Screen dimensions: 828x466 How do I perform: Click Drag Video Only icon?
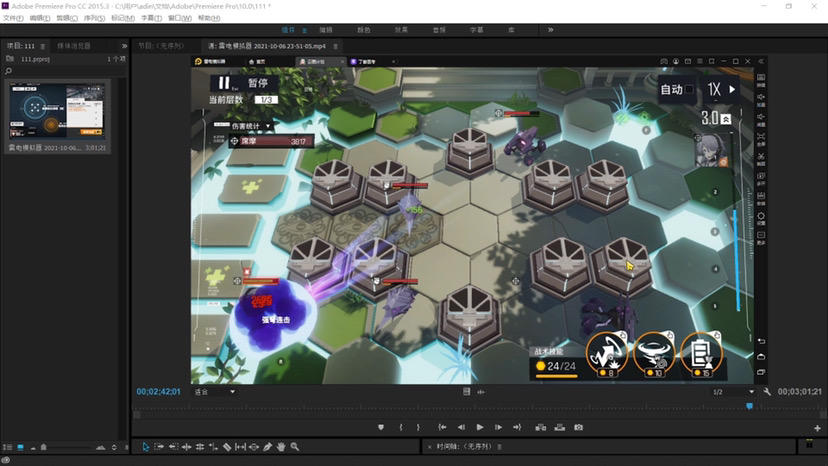(x=466, y=392)
